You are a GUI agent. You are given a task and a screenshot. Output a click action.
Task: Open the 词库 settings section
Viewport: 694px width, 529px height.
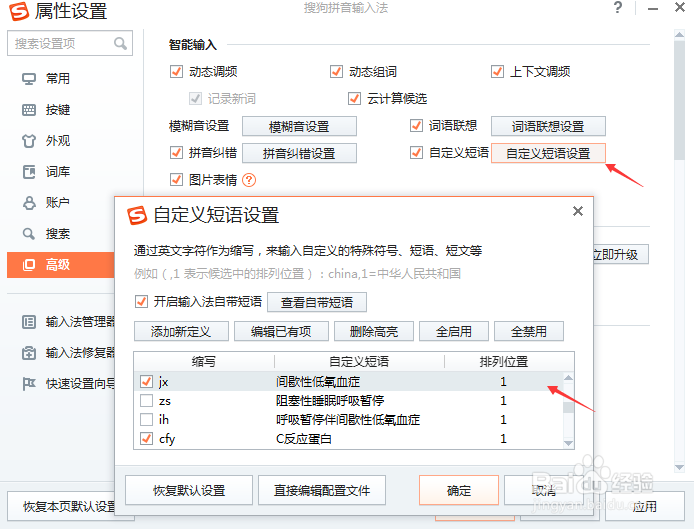click(x=58, y=172)
